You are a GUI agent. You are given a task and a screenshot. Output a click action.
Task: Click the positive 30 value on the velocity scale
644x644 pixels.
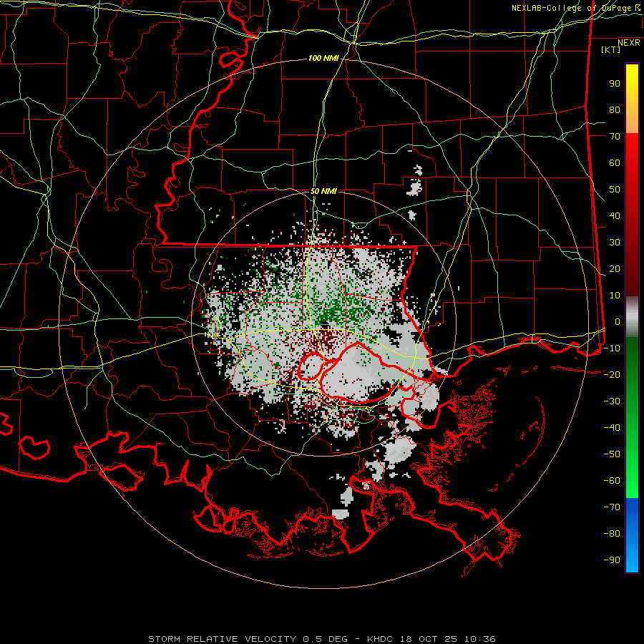click(x=615, y=243)
